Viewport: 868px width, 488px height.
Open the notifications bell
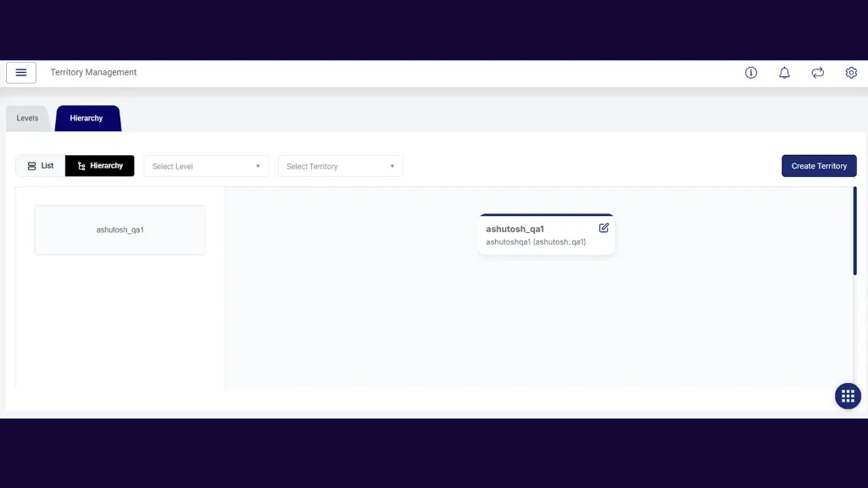(x=784, y=73)
